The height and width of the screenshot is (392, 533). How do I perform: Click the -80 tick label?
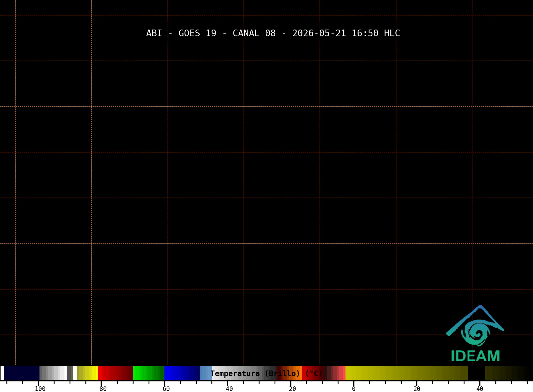click(x=101, y=389)
